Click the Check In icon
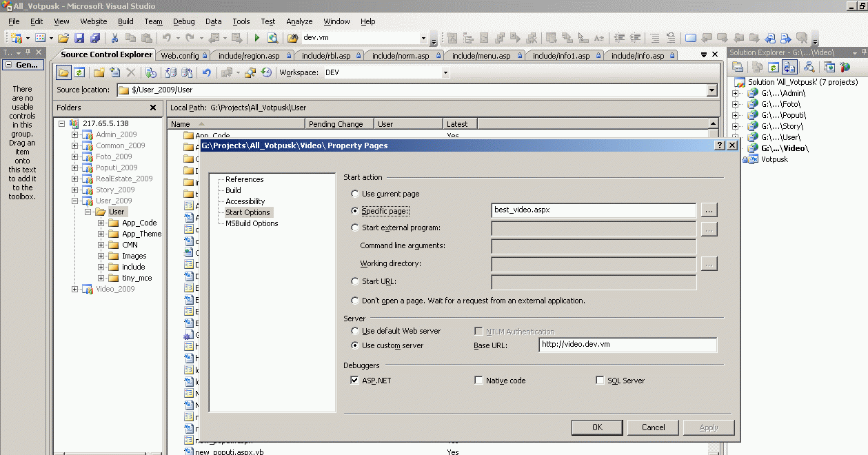Viewport: 868px width, 455px height. pyautogui.click(x=186, y=72)
